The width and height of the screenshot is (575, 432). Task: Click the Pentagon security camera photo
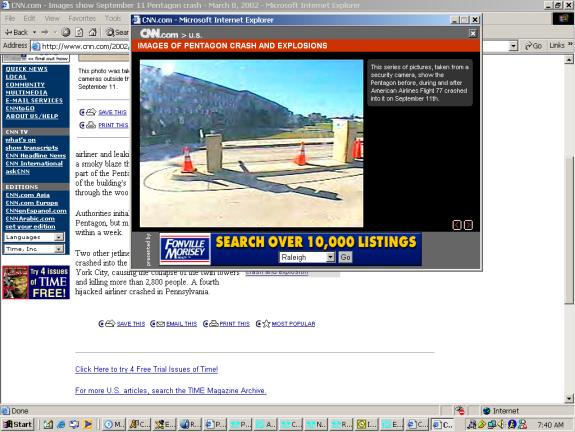point(252,143)
